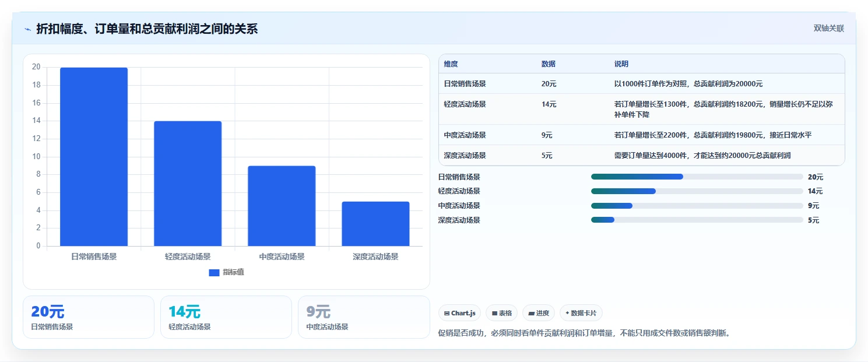Select the 深度活动场景 cell in the table

coord(465,156)
